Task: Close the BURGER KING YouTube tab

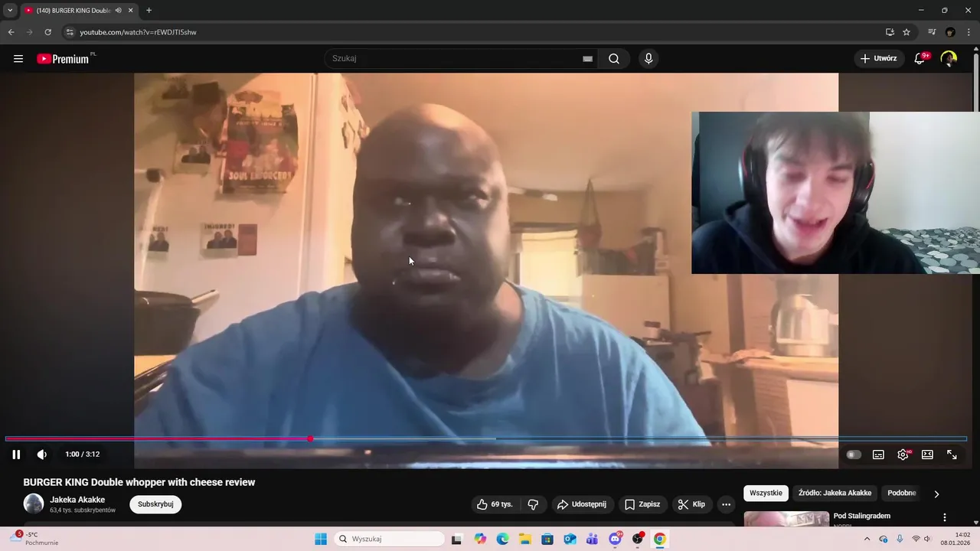Action: click(130, 10)
